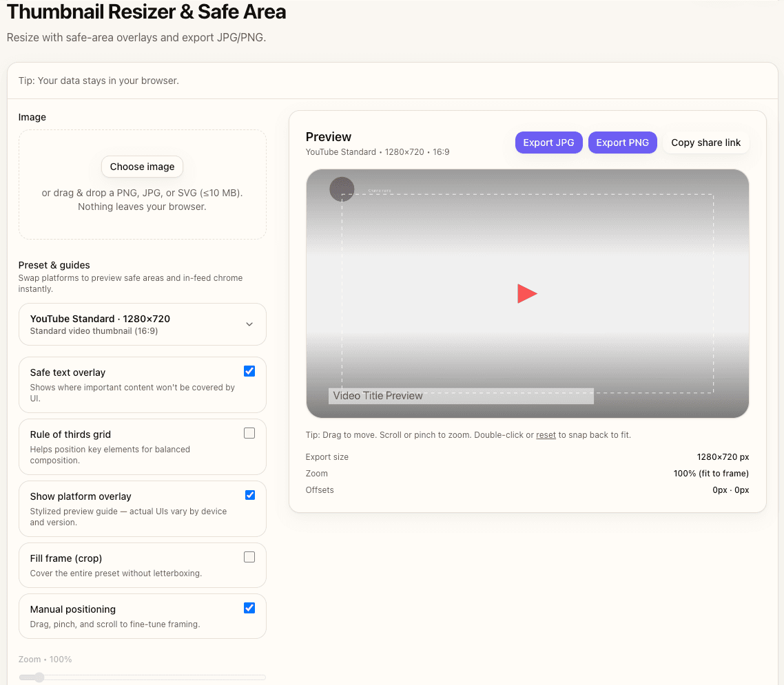Export the thumbnail as PNG
Viewport: 784px width, 685px height.
pos(622,143)
